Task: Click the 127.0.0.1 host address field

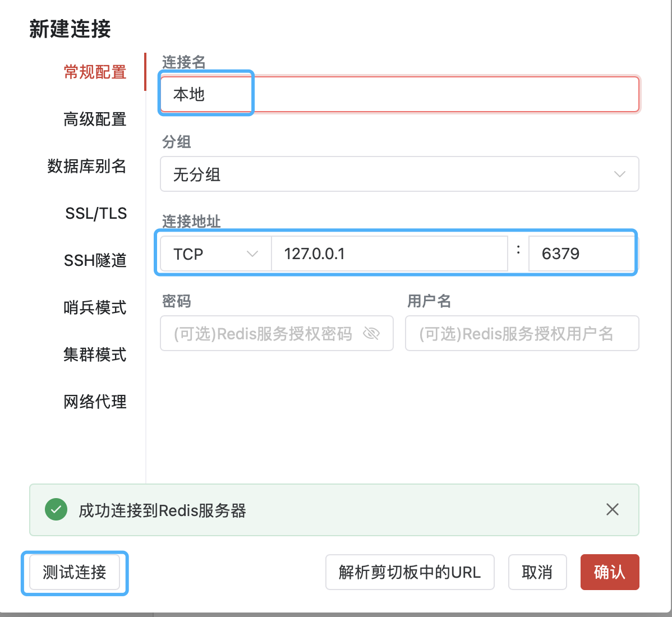Action: [x=390, y=254]
